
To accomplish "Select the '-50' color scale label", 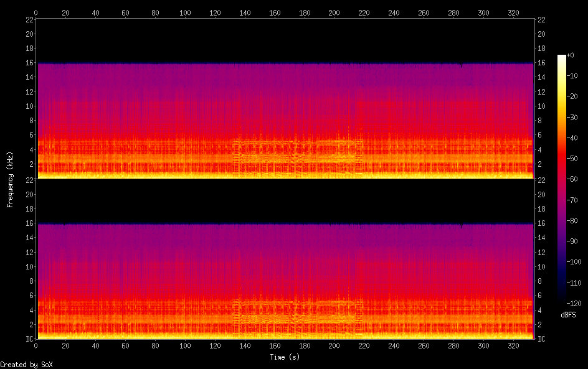I will tap(572, 159).
